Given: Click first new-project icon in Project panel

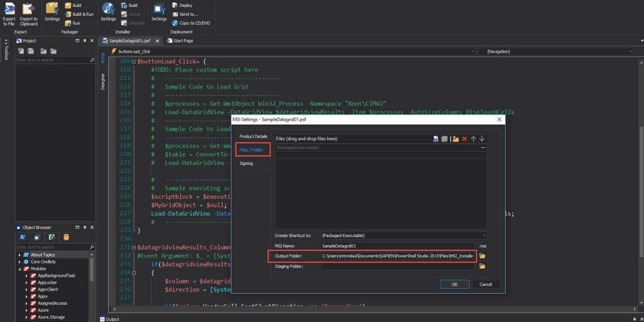Looking at the screenshot, I should pos(21,51).
